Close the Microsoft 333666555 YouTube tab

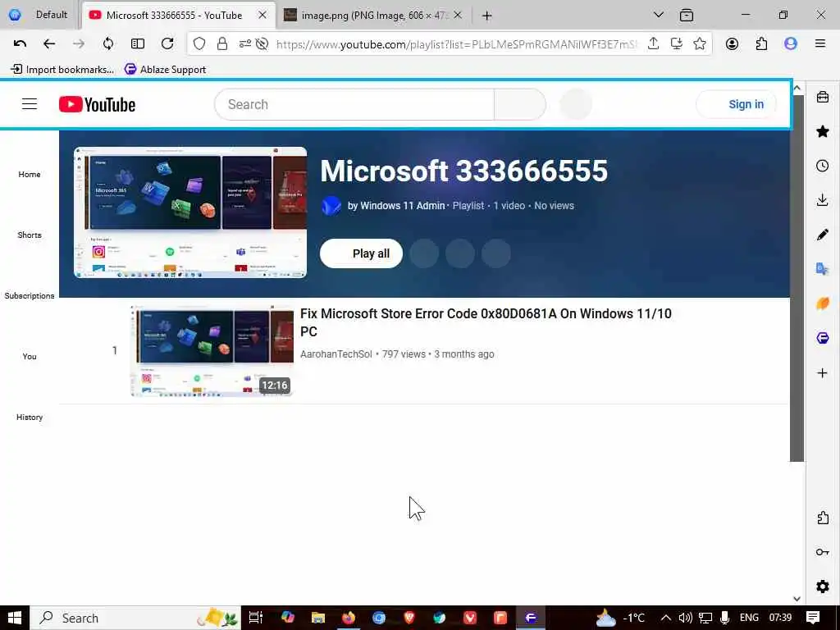click(262, 15)
